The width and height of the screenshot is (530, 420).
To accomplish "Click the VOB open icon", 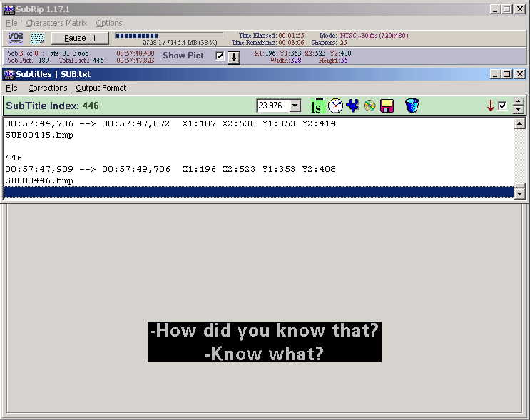I will pyautogui.click(x=15, y=38).
